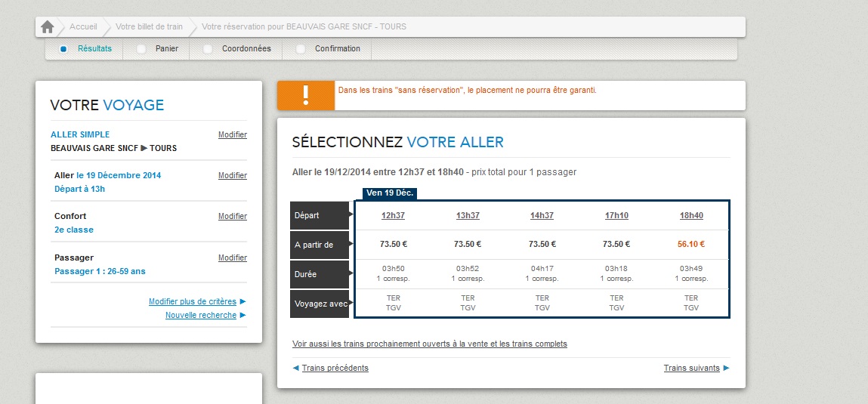
Task: Click the Départ row header
Action: click(x=320, y=215)
